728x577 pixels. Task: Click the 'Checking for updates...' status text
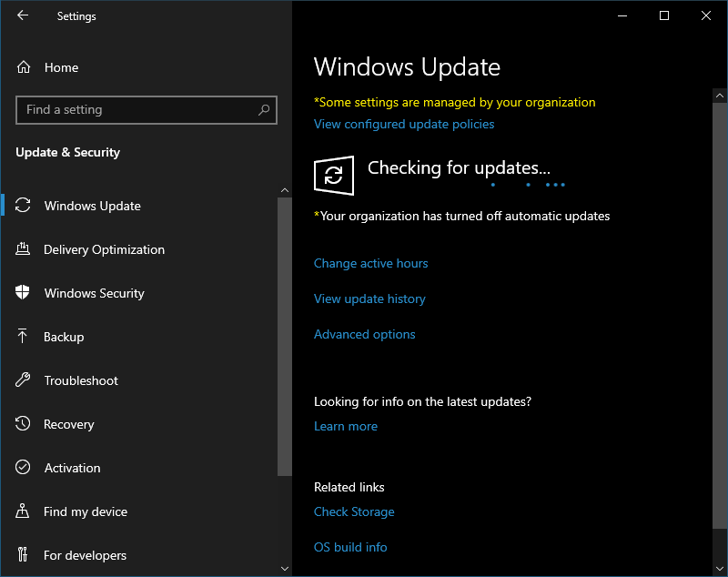click(x=459, y=168)
